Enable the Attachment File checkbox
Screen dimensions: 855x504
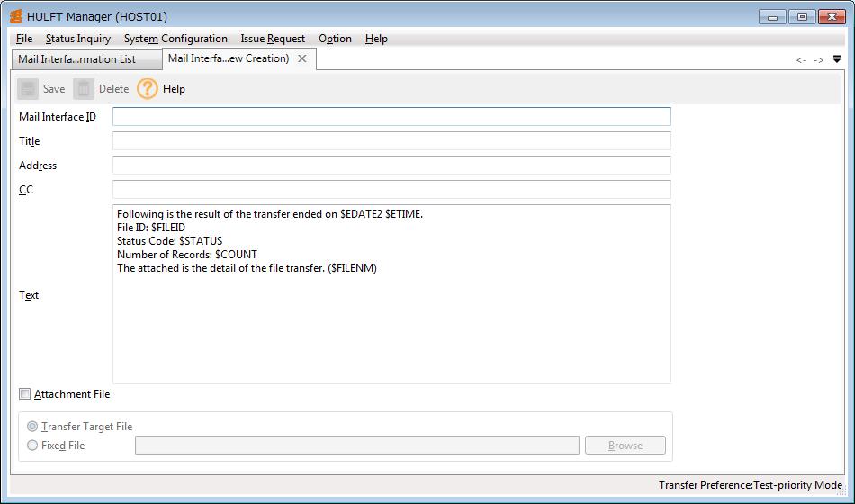tap(24, 394)
